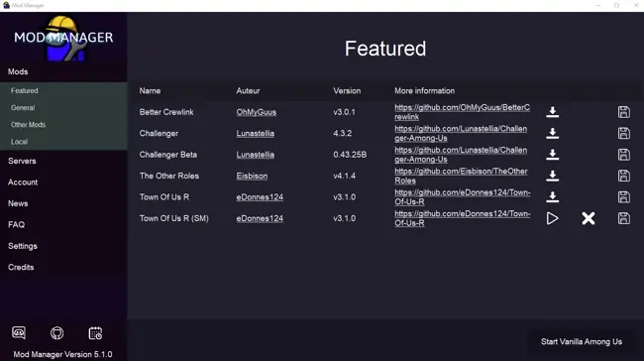Download the Challenger mod
The image size is (644, 361).
553,133
